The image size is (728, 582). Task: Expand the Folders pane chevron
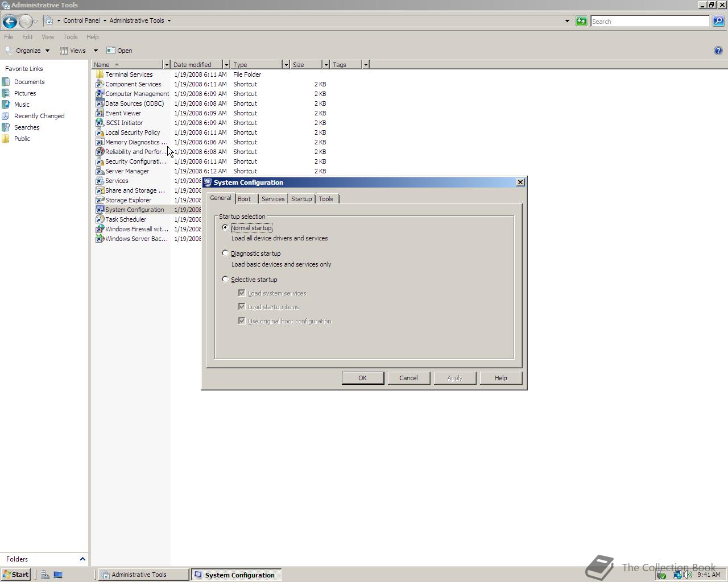(82, 559)
